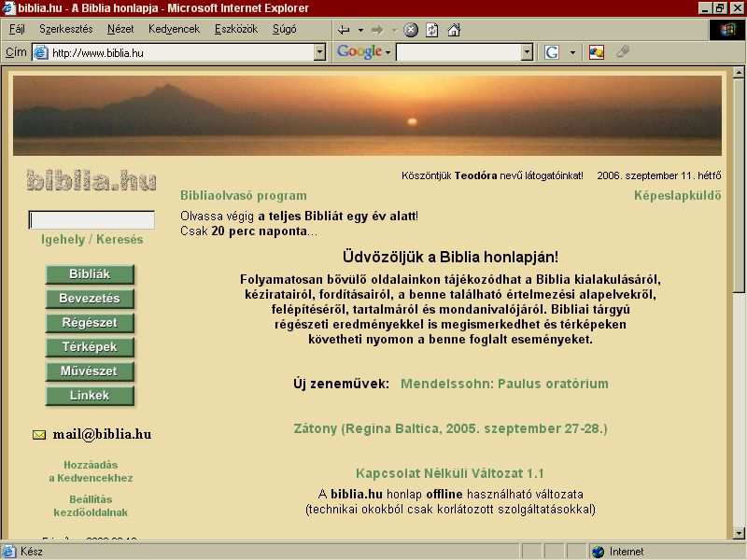Go to Home page icon

coord(454,30)
